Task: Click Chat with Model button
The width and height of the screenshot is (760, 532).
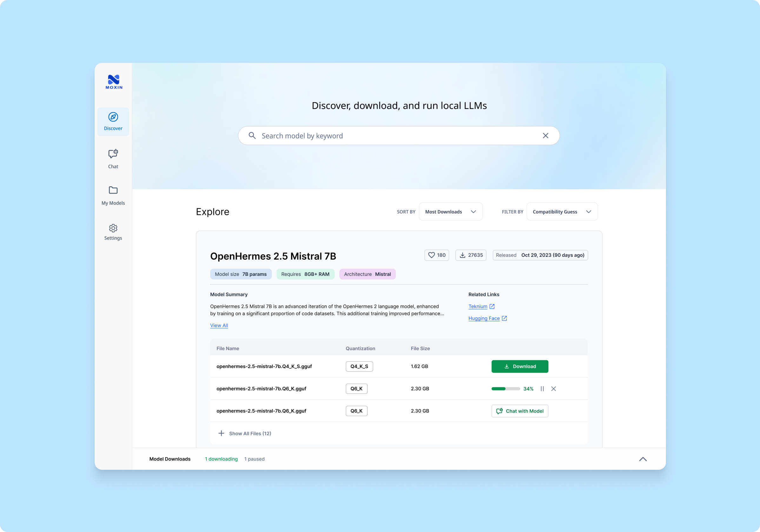Action: pos(520,411)
